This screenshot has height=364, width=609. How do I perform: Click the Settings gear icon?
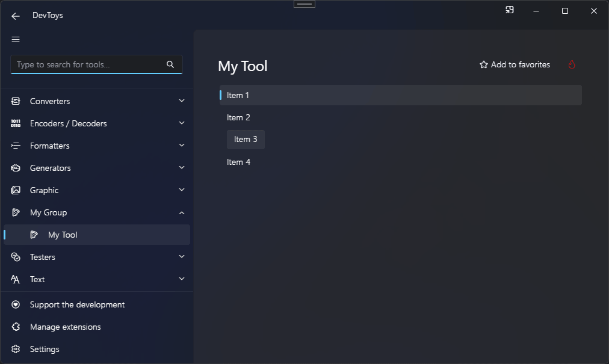(16, 349)
